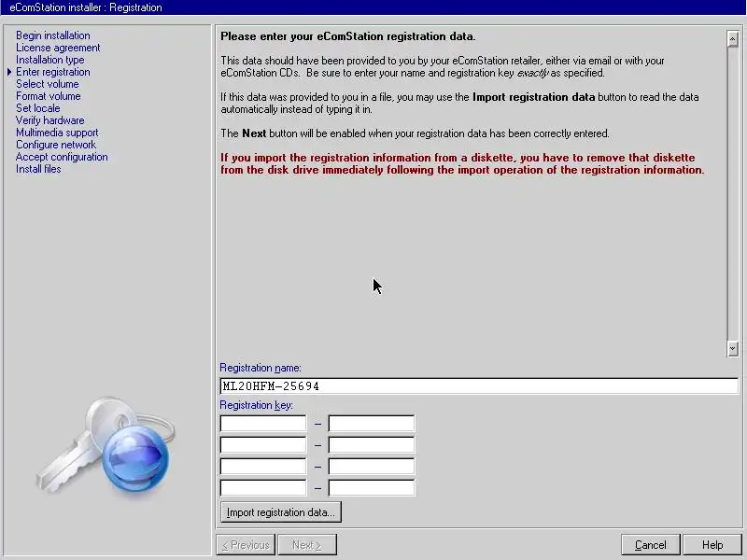Click the eComStation installer title bar
This screenshot has width=747, height=560.
click(373, 7)
